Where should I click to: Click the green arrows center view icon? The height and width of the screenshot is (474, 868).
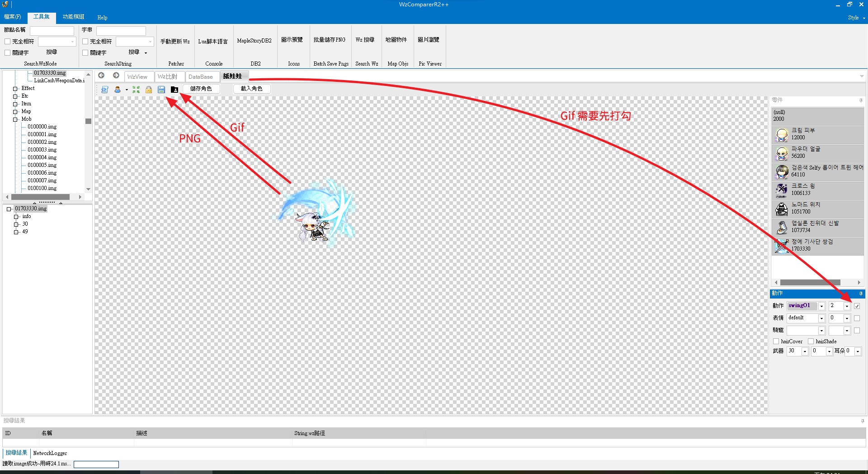pos(136,90)
